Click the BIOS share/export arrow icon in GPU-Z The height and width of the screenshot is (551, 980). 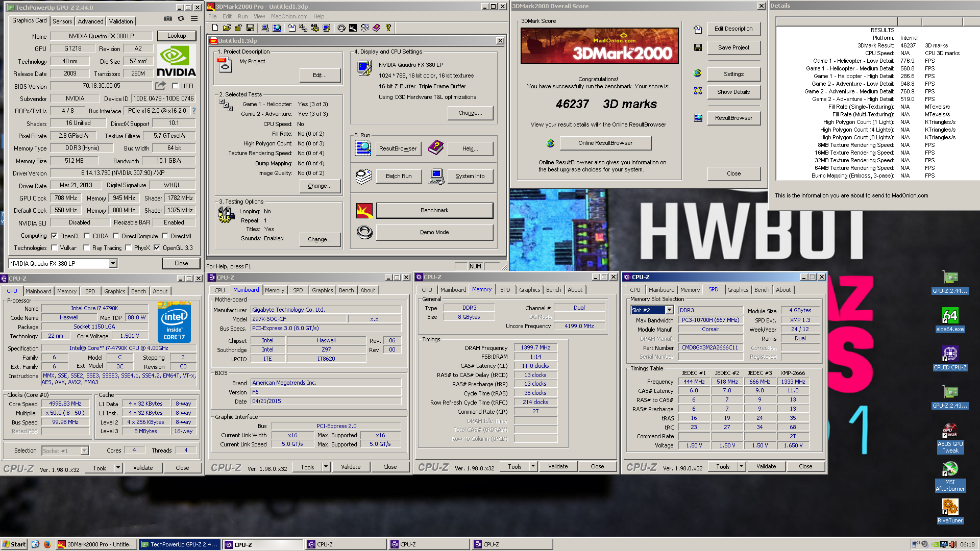pyautogui.click(x=161, y=85)
